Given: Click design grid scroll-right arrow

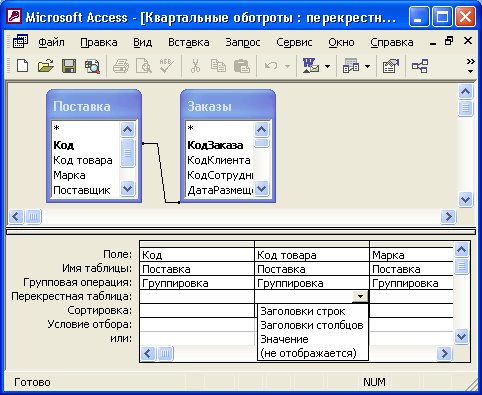Looking at the screenshot, I should [444, 353].
